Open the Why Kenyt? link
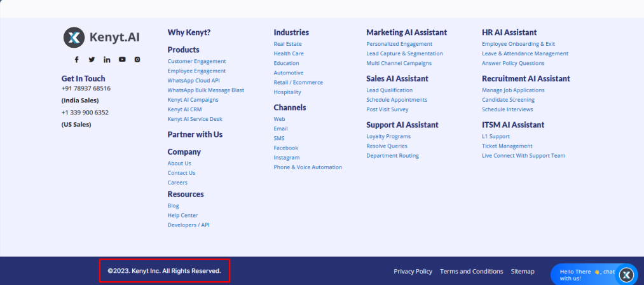 [189, 32]
